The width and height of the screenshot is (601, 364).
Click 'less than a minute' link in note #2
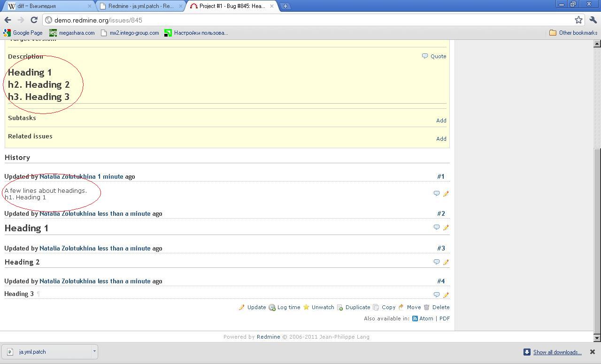click(x=124, y=213)
